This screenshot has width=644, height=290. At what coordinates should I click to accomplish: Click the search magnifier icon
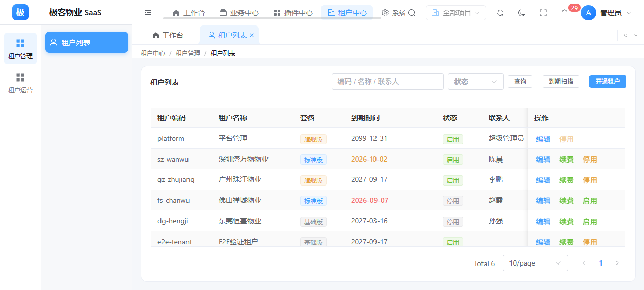(x=412, y=13)
